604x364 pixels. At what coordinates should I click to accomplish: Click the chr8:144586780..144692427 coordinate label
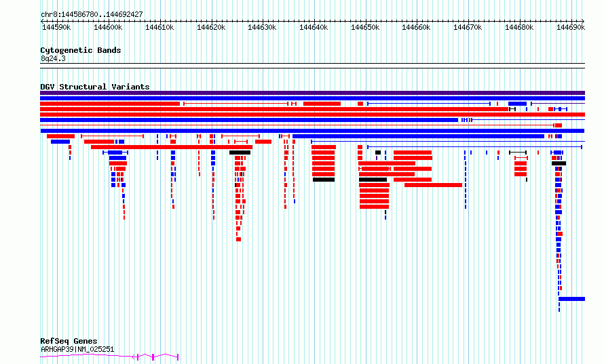pyautogui.click(x=92, y=14)
